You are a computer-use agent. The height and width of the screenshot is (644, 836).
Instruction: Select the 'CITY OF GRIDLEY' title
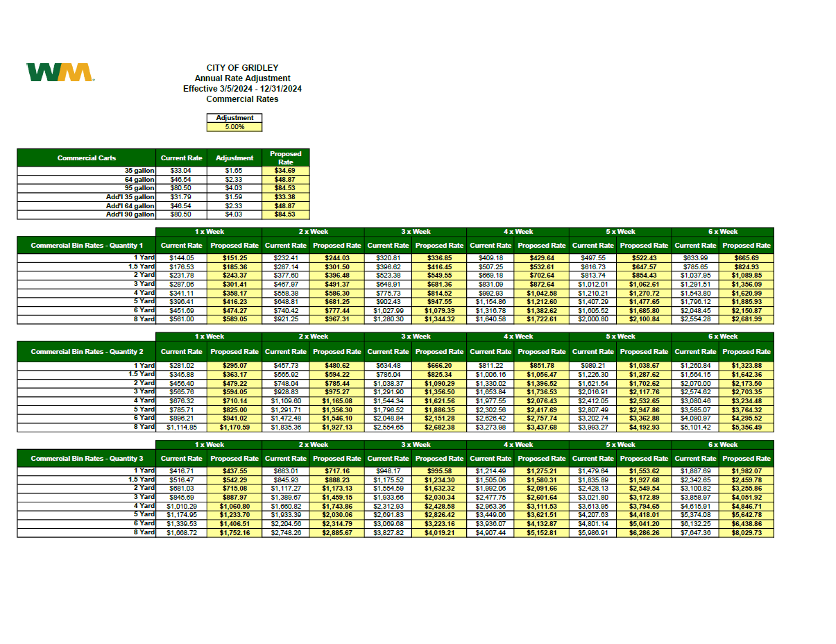click(242, 68)
